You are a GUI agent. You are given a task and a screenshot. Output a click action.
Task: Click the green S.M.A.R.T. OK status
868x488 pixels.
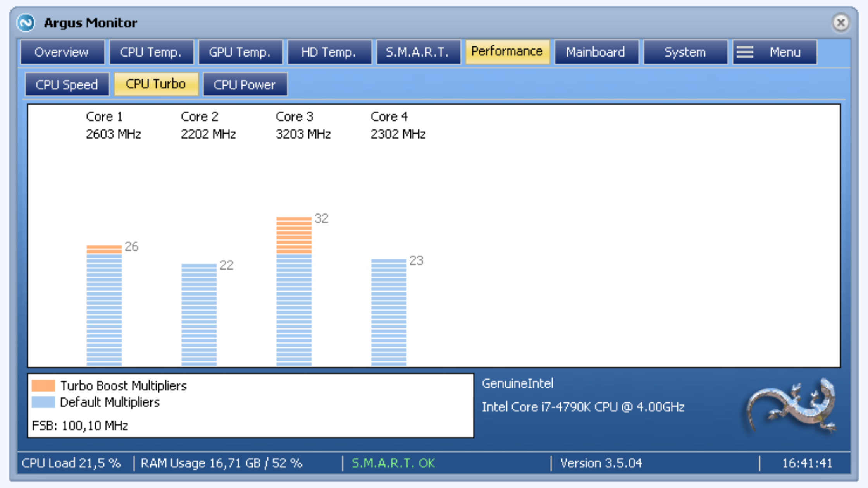pyautogui.click(x=393, y=463)
